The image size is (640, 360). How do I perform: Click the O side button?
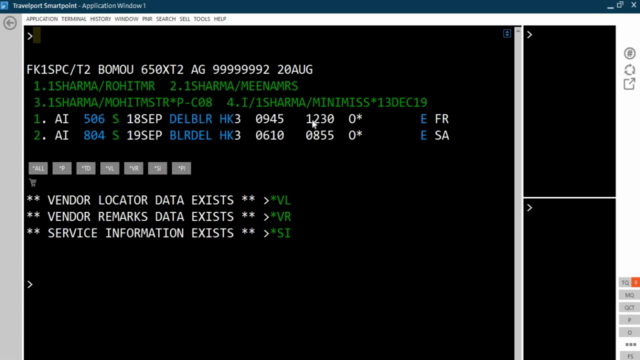pos(629,332)
